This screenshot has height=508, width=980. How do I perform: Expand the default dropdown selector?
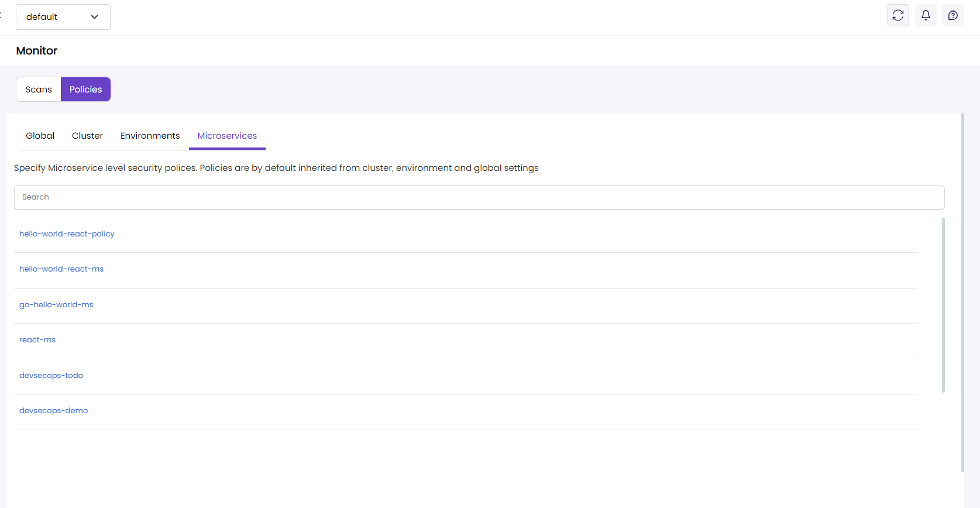(63, 17)
